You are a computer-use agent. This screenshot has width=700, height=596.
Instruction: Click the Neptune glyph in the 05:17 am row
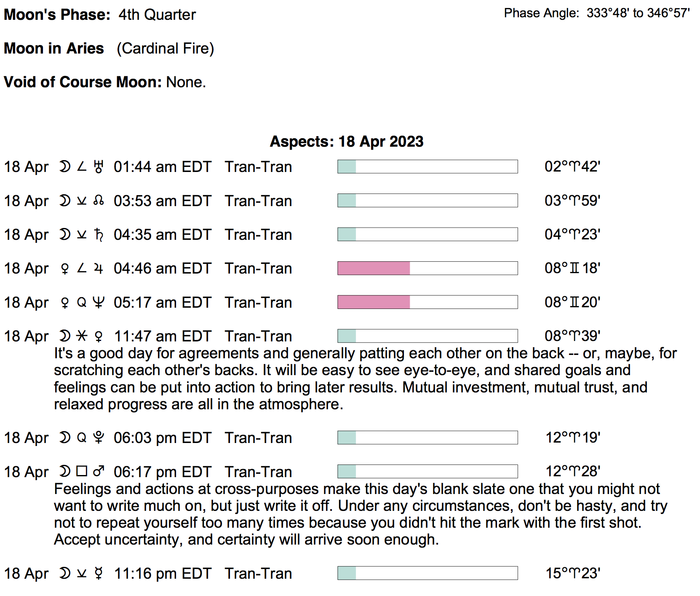[99, 303]
